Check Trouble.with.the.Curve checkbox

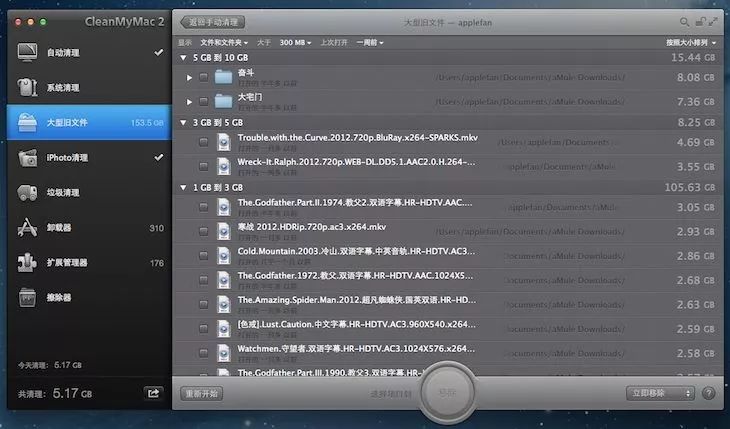(x=203, y=142)
